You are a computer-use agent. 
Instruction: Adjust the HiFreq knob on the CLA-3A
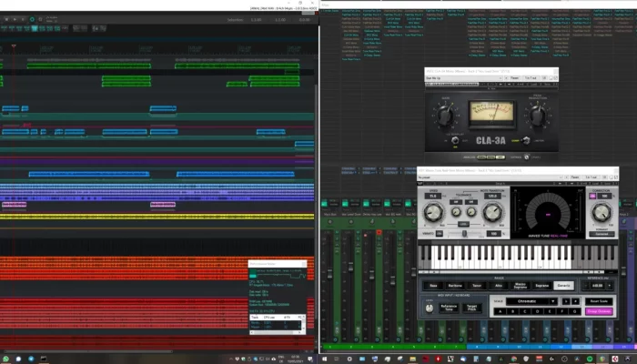tap(527, 157)
